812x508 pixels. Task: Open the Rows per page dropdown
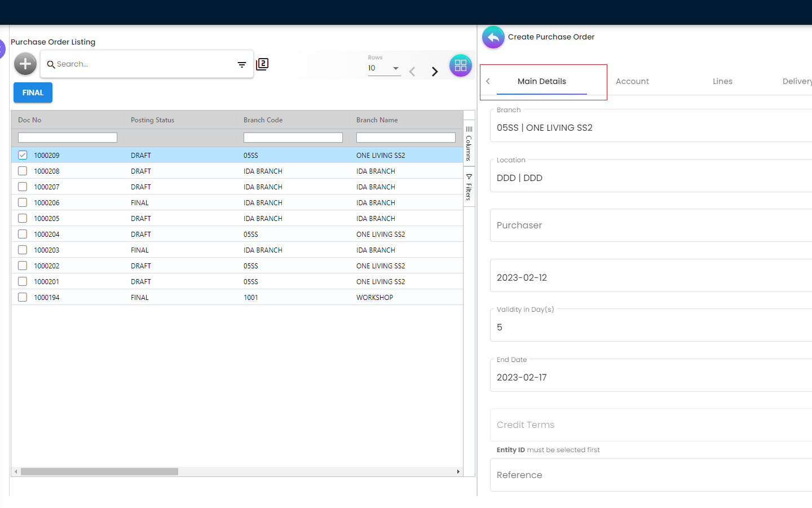[x=384, y=68]
